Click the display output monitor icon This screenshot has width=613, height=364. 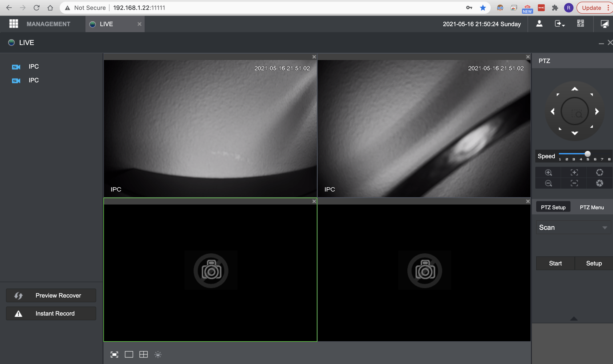coord(604,24)
